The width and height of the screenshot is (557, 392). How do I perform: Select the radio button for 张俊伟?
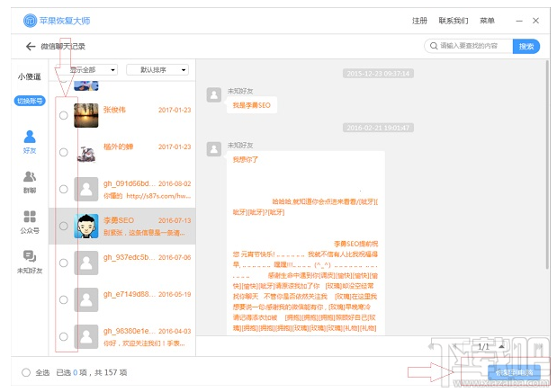[x=64, y=115]
